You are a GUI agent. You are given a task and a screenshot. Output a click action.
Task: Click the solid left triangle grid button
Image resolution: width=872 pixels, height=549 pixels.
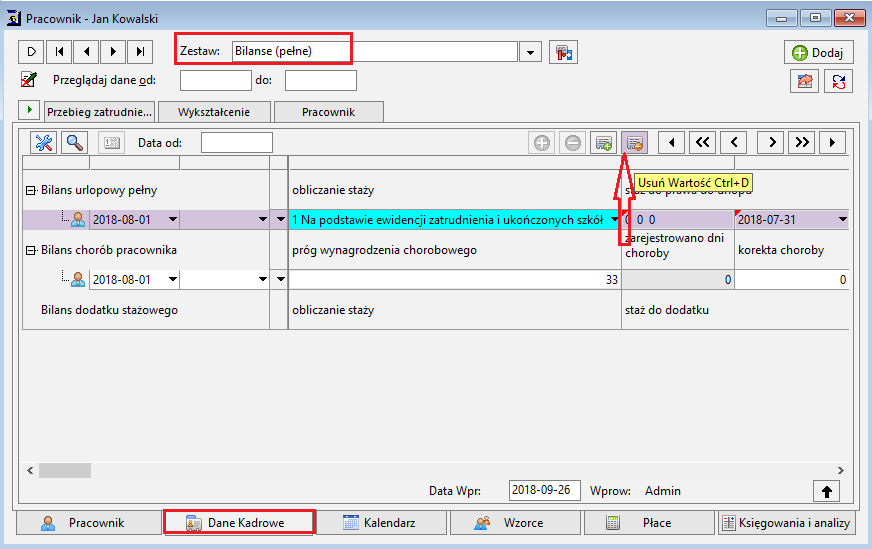[x=672, y=143]
